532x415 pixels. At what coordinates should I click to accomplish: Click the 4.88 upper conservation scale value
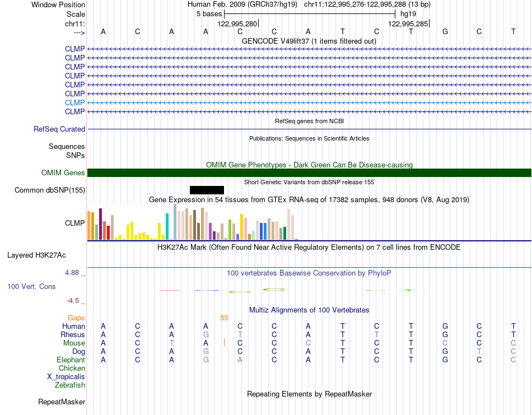coord(72,273)
